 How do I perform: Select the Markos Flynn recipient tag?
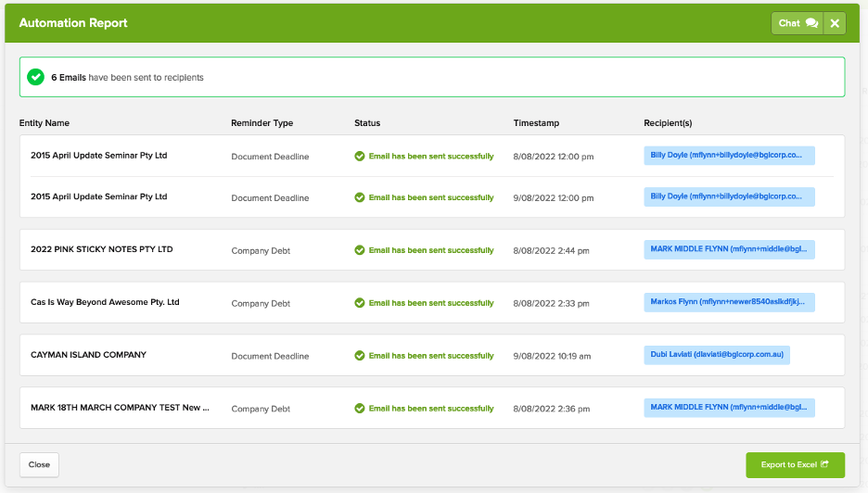point(729,302)
